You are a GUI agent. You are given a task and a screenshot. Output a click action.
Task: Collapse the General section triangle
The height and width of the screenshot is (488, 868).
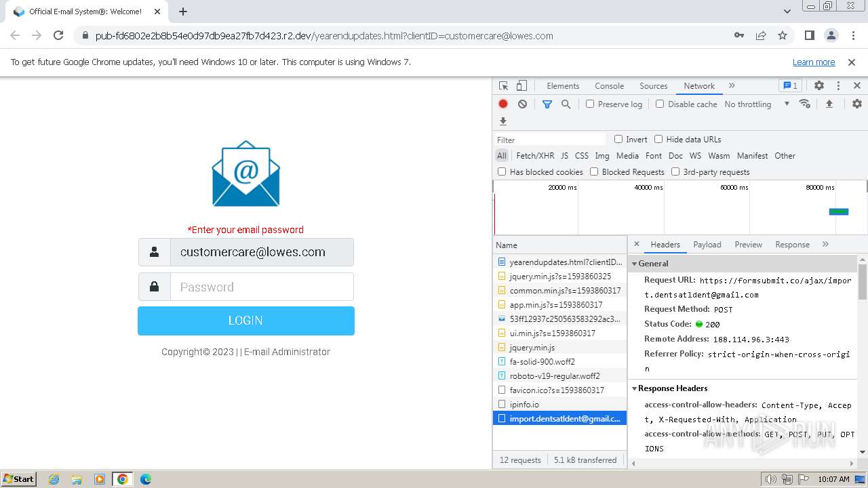coord(635,264)
